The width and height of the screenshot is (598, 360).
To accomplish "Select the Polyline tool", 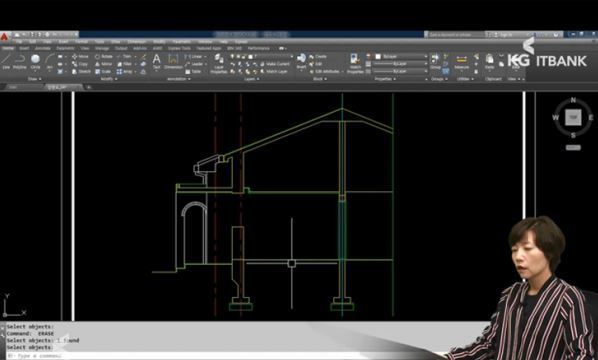I will click(19, 61).
